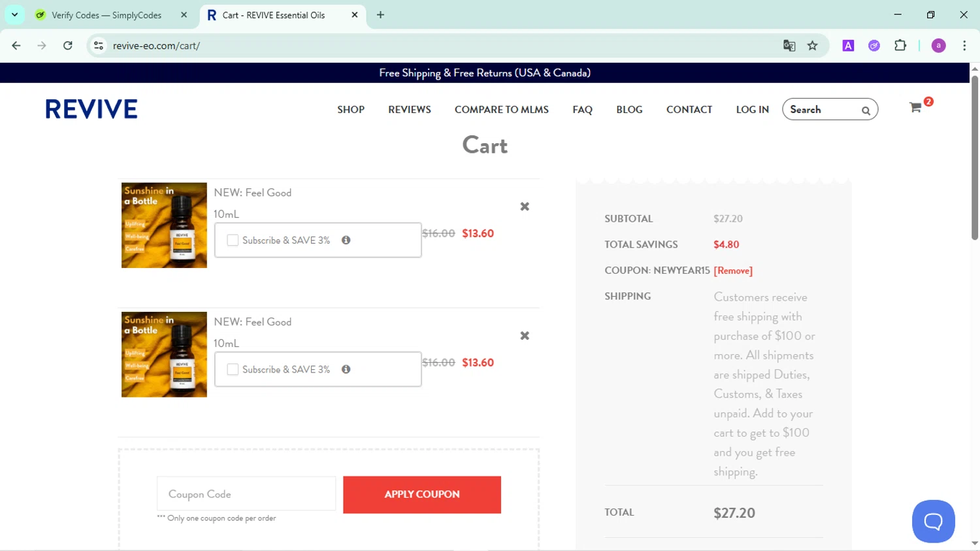Open second NEW: Feel Good product link
This screenshot has height=551, width=980.
tap(253, 322)
